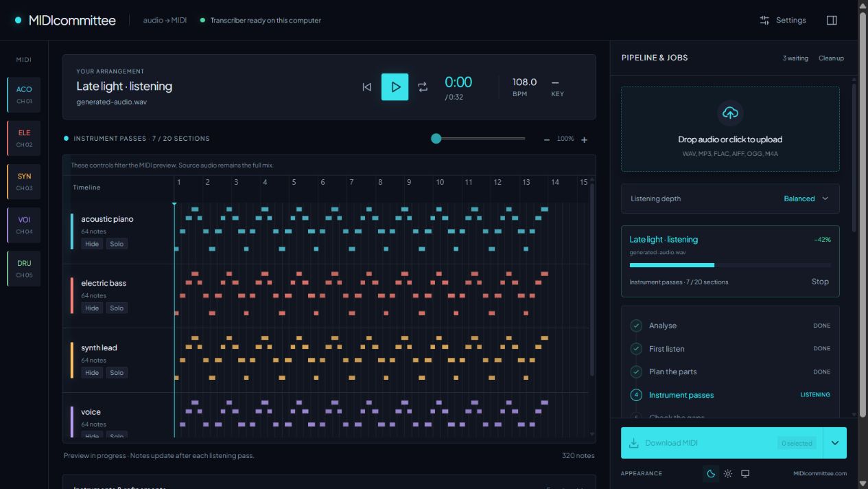Click the 320 notes count

(x=578, y=455)
